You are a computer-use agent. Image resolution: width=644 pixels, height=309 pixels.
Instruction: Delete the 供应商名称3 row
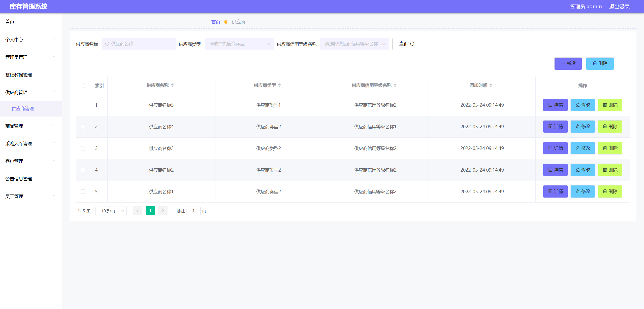coord(610,148)
